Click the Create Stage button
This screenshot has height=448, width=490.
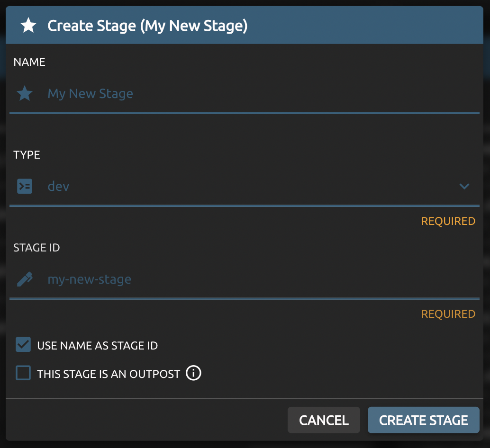(x=423, y=420)
